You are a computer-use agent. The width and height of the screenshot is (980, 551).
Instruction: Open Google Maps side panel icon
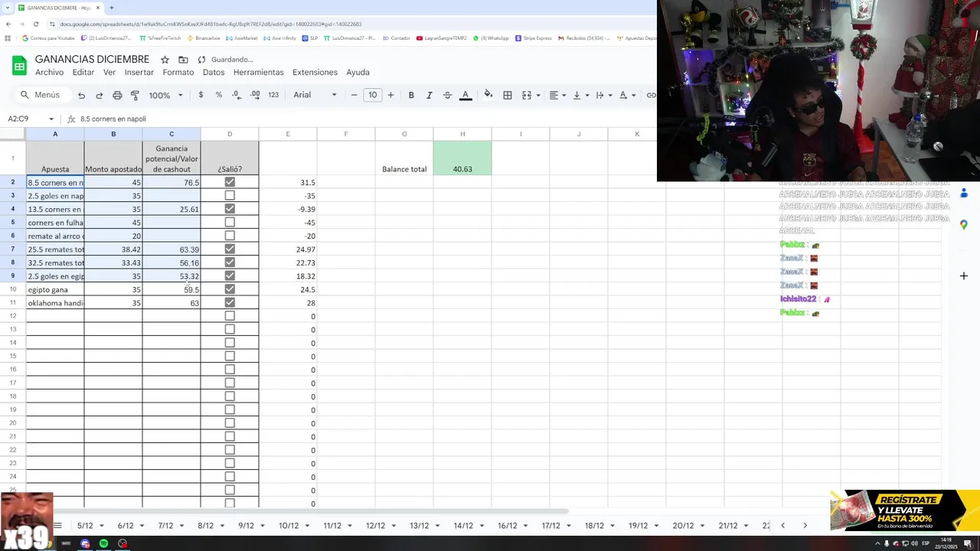pyautogui.click(x=964, y=224)
